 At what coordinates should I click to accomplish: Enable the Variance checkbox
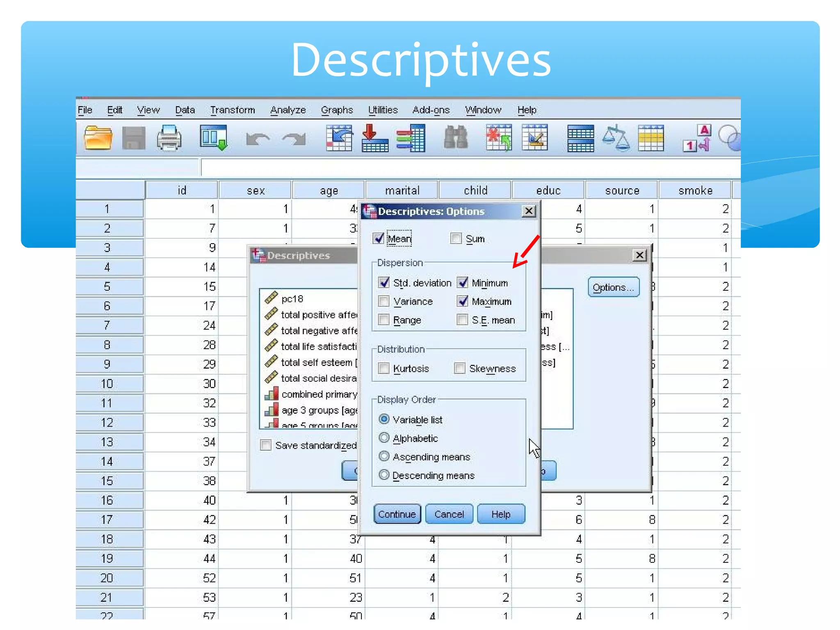click(384, 301)
